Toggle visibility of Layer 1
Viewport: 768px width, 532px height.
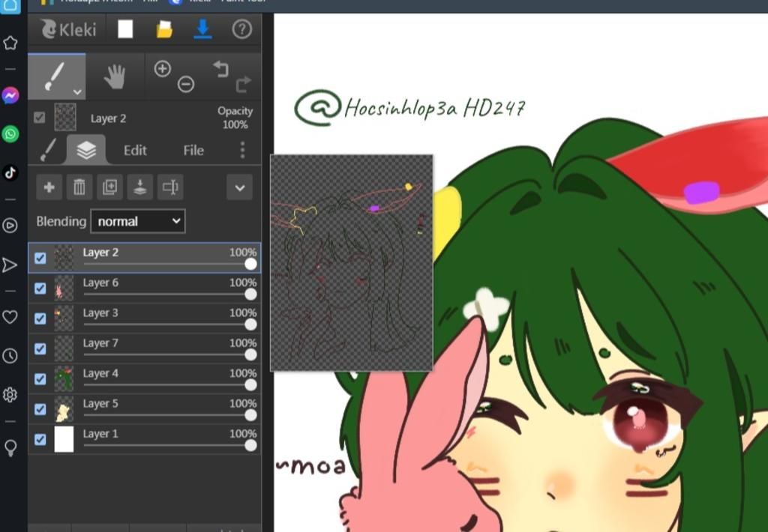click(x=40, y=440)
